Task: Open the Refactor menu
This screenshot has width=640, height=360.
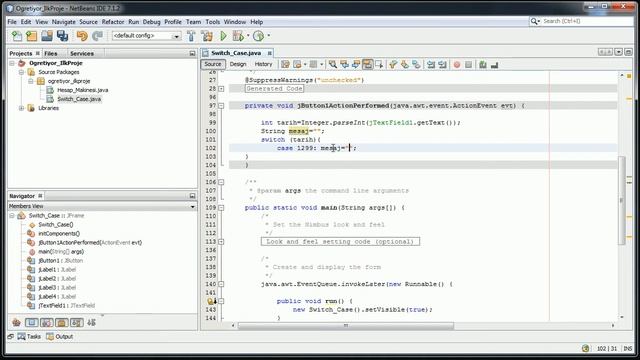Action: coord(113,22)
